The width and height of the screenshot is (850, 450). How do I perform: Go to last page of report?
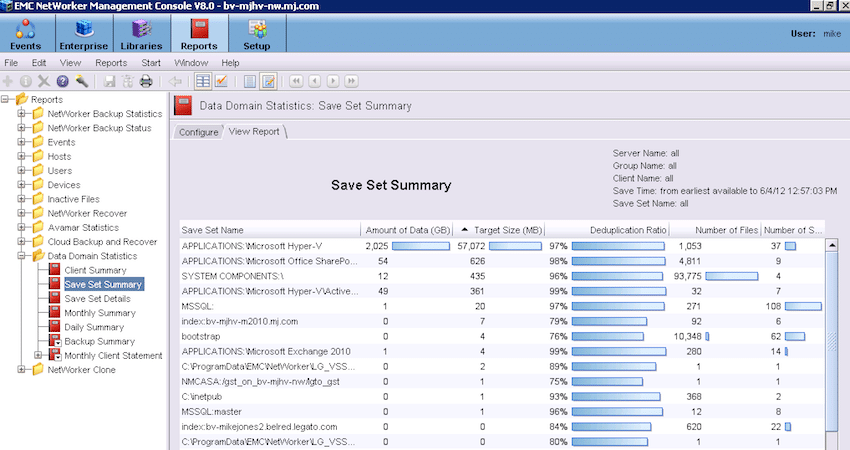[x=351, y=81]
